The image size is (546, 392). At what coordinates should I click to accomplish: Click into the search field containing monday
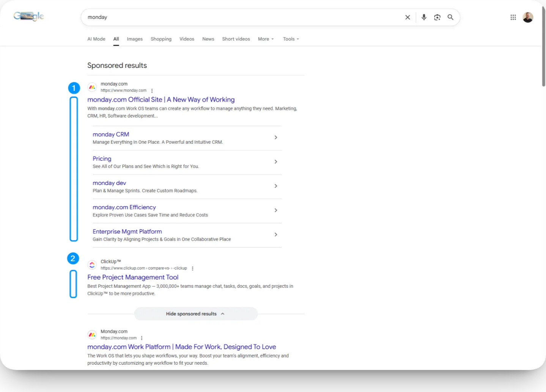[x=243, y=17]
